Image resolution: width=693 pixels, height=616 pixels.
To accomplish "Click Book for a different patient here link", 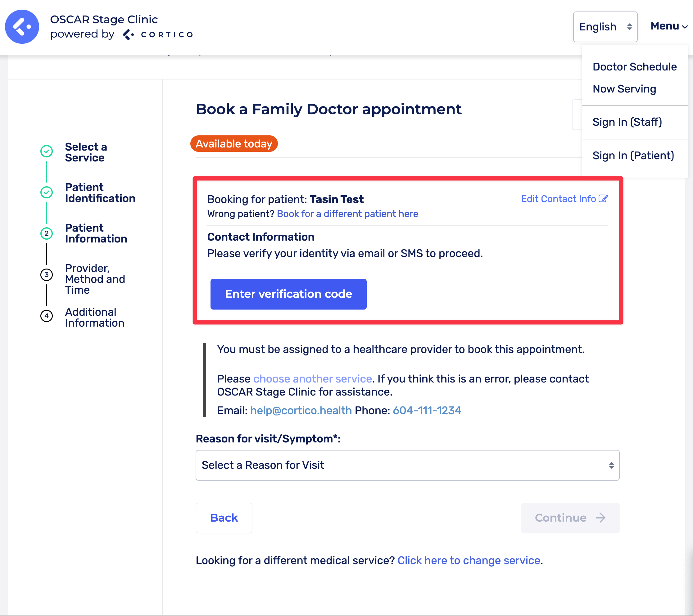I will (x=347, y=214).
